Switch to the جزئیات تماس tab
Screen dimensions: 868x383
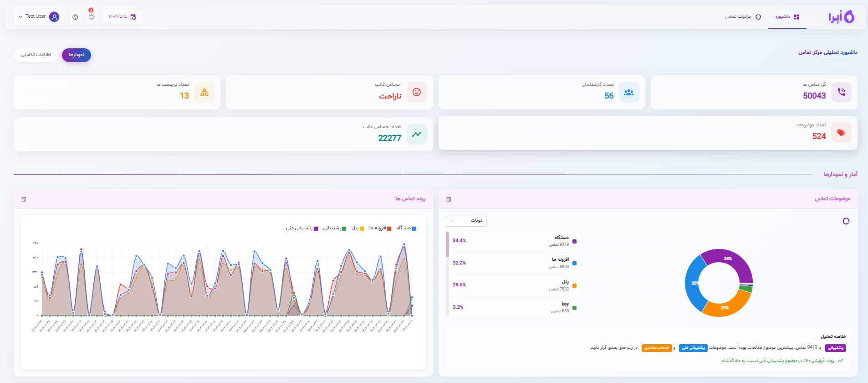743,17
